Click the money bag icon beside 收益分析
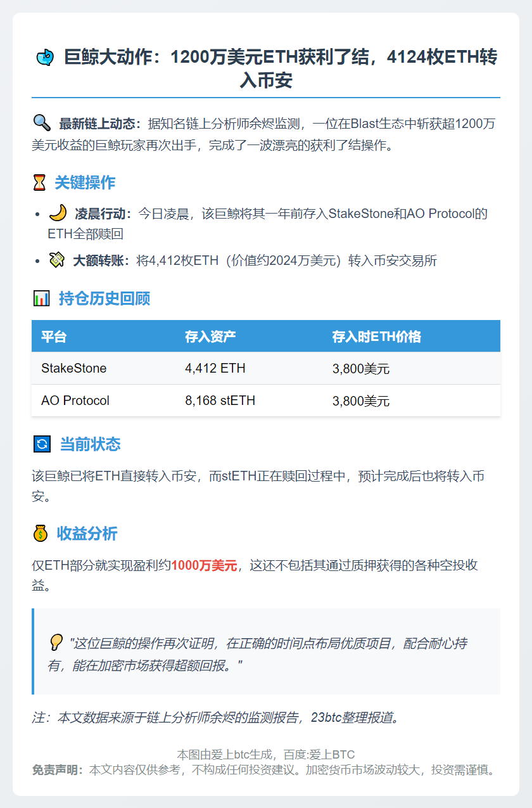The image size is (532, 808). (x=41, y=534)
